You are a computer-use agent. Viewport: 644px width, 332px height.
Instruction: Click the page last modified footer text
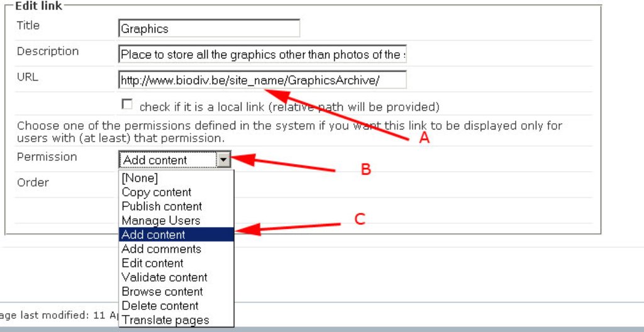58,316
